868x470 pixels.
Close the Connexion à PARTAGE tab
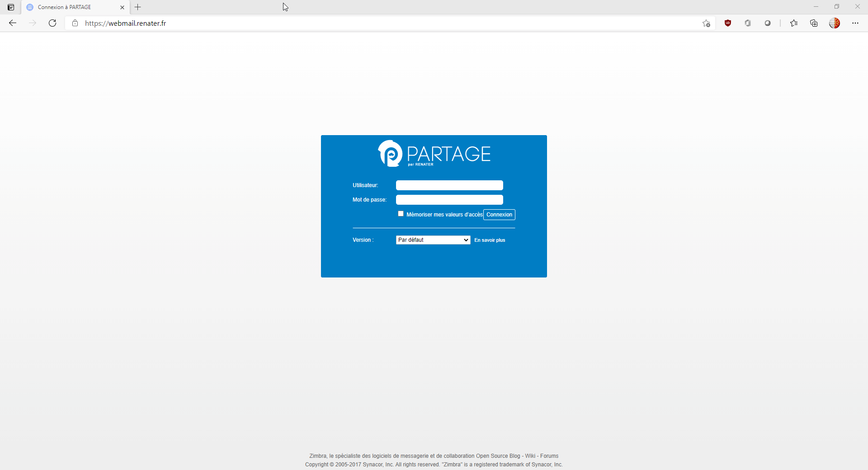(x=122, y=7)
